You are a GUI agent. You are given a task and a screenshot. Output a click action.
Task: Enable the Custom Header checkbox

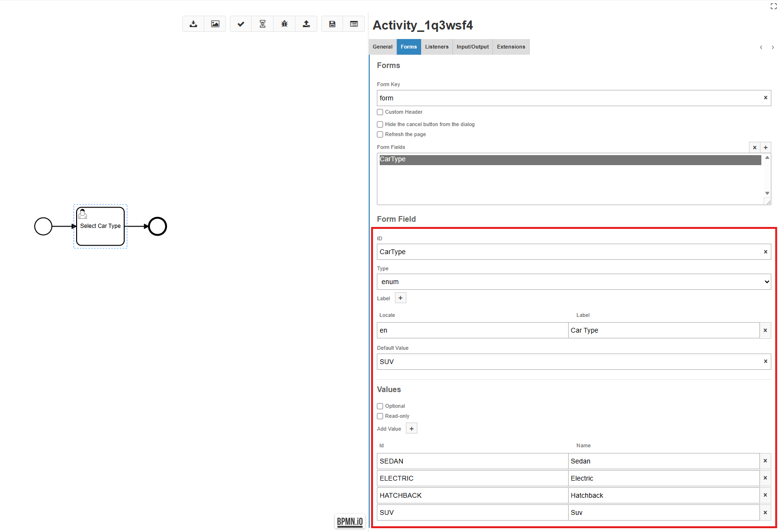click(380, 112)
